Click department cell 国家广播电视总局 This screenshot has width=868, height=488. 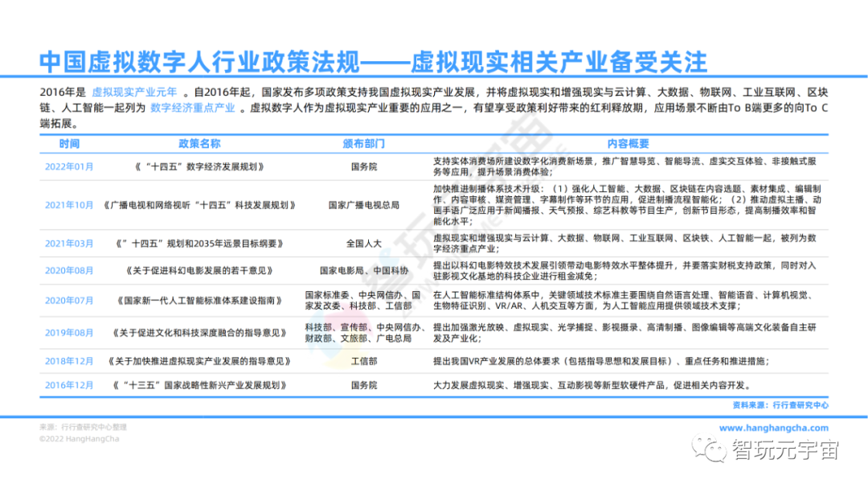coord(364,205)
